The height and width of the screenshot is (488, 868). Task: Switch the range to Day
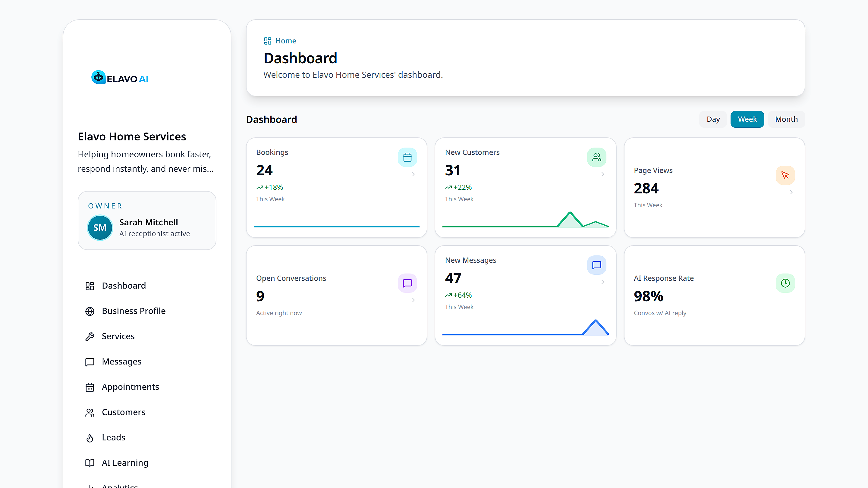[713, 119]
